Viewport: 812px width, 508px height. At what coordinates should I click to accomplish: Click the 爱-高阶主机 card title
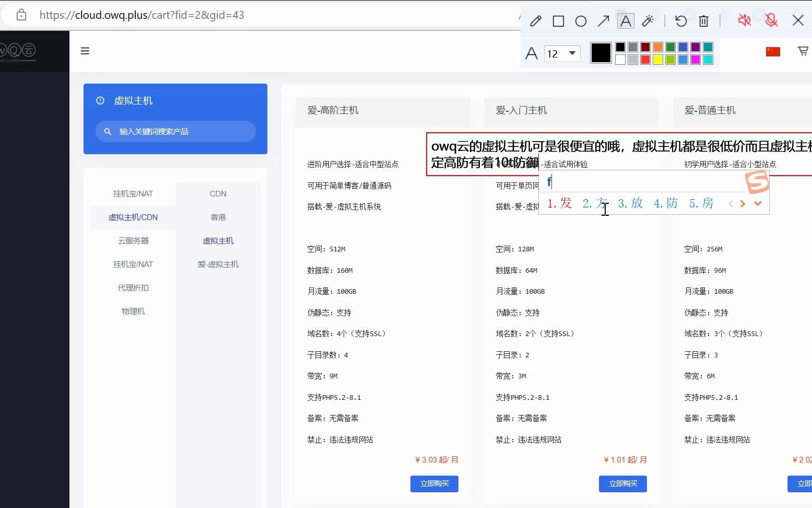[333, 110]
